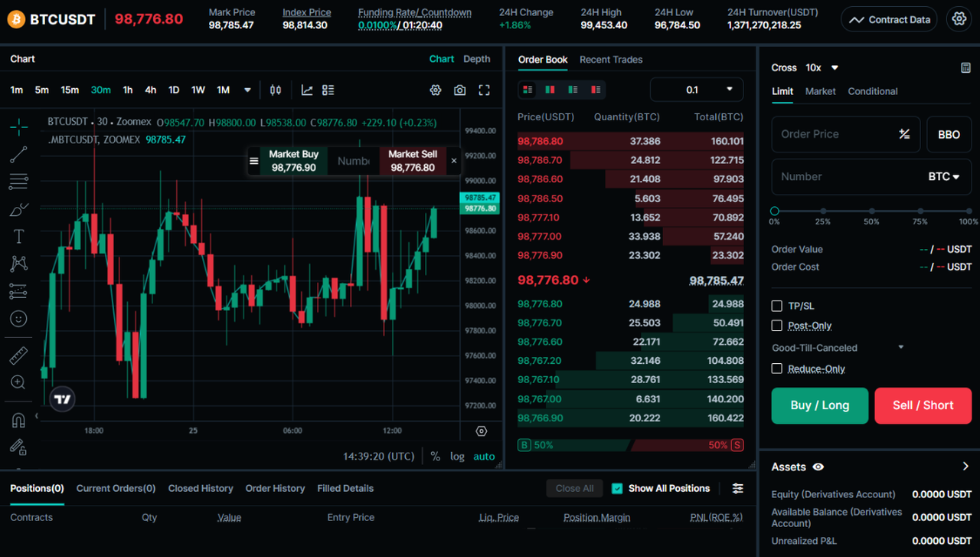Open Good-Till-Canceled dropdown
Image resolution: width=980 pixels, height=557 pixels.
point(838,347)
